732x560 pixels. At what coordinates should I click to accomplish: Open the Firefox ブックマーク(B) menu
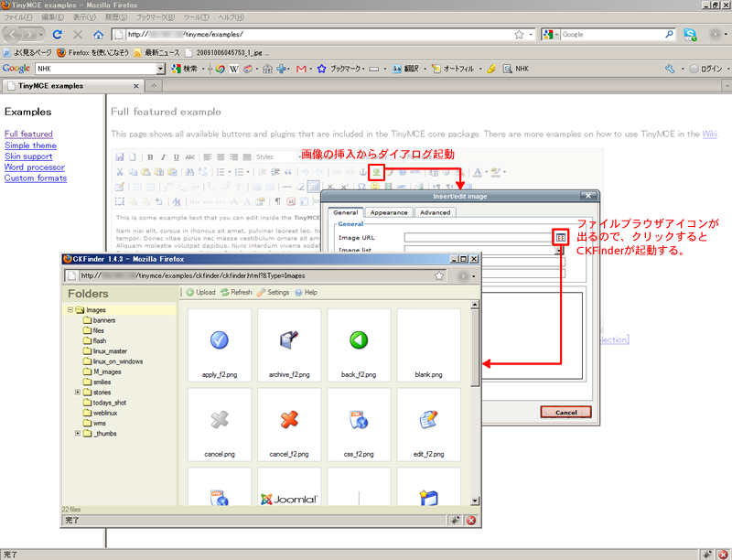[x=156, y=17]
